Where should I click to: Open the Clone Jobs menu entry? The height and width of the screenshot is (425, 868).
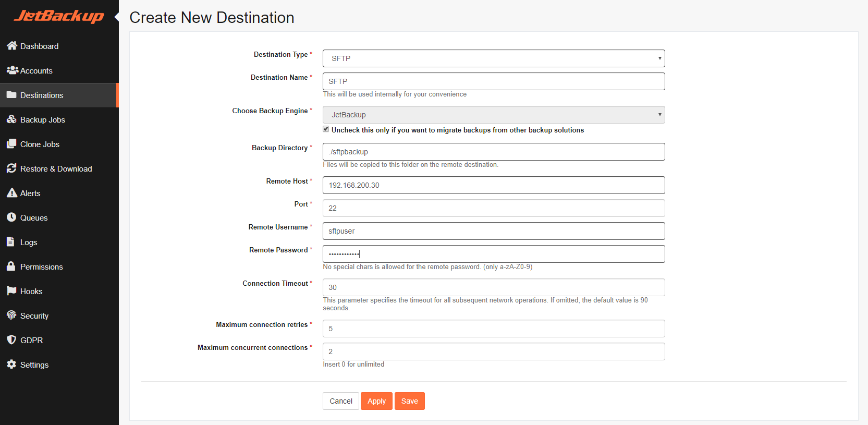click(59, 144)
